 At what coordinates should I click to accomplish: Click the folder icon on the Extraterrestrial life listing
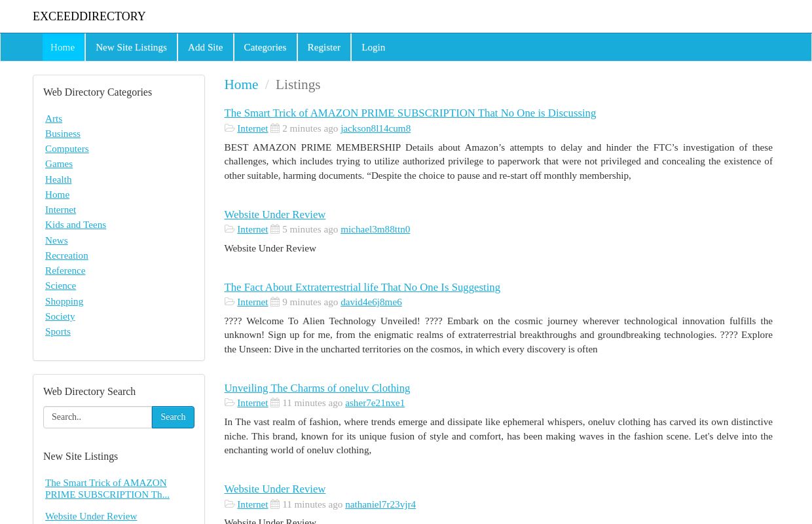click(230, 302)
